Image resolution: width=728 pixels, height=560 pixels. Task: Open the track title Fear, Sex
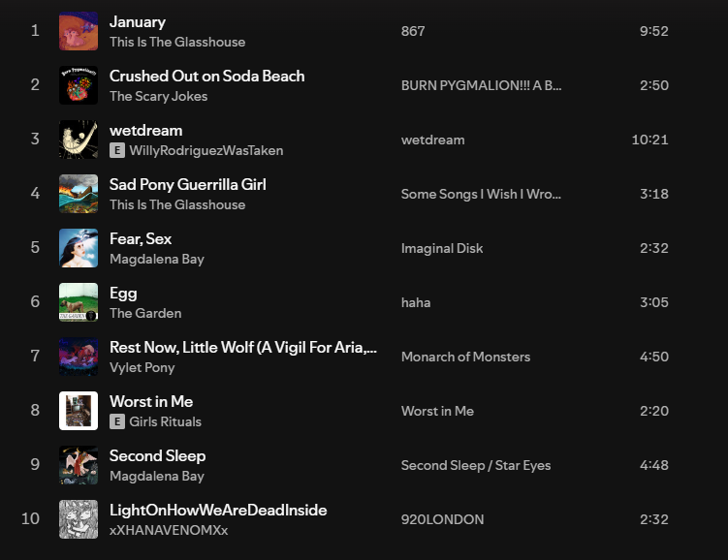[x=141, y=239]
